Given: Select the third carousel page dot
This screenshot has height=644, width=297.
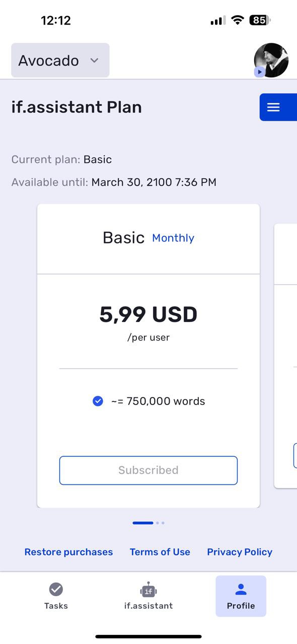Looking at the screenshot, I should (x=163, y=523).
